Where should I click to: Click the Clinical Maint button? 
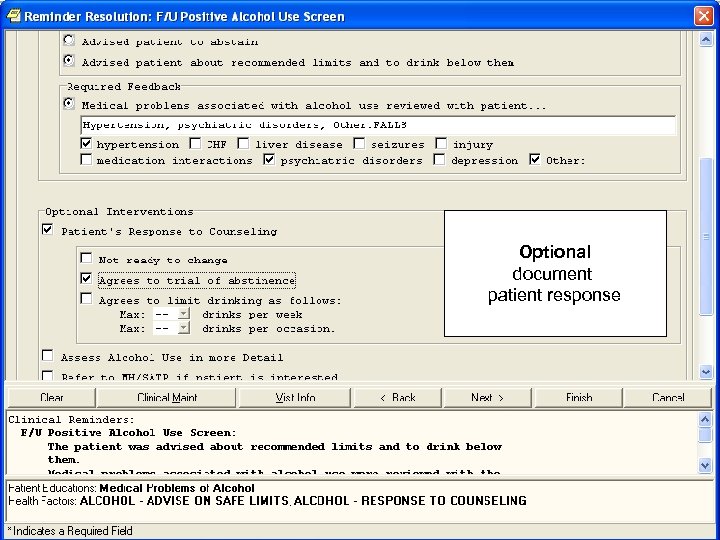[167, 397]
